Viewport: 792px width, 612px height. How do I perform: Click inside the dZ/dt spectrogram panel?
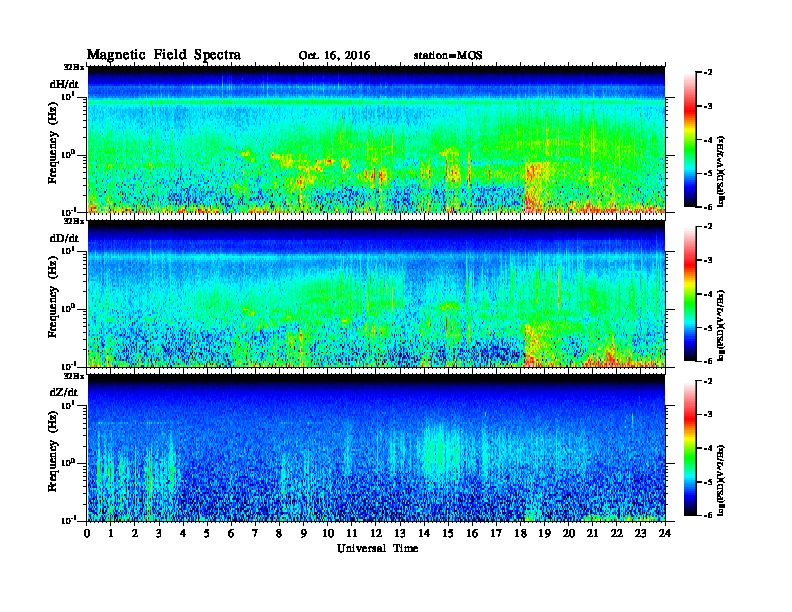376,448
